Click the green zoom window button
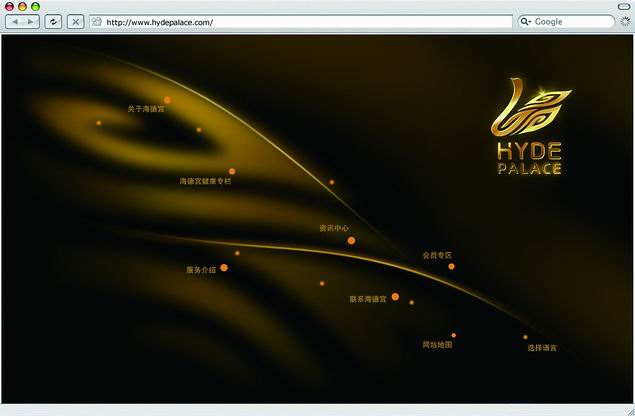The height and width of the screenshot is (416, 635). click(x=36, y=6)
